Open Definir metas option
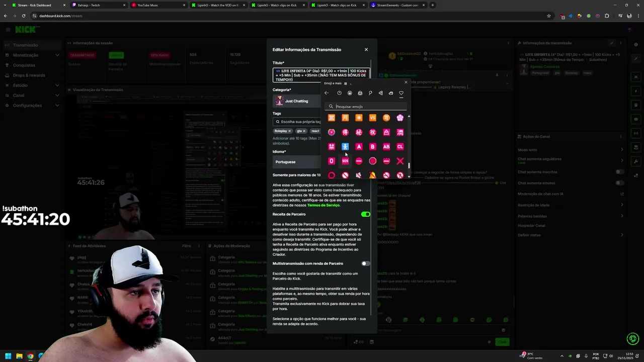 [571, 235]
